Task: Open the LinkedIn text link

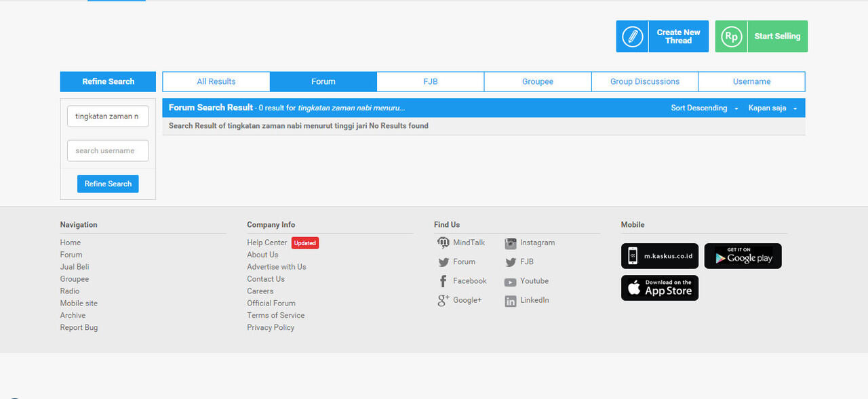Action: pyautogui.click(x=535, y=299)
